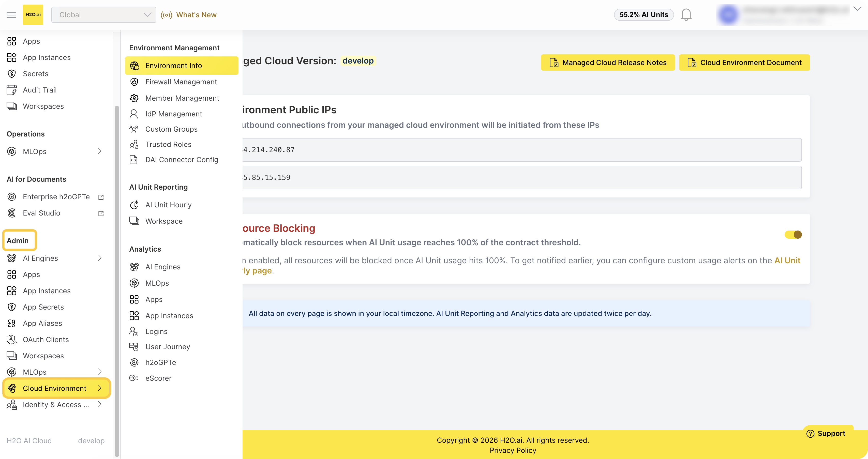Click the 55.2% AI Units badge
This screenshot has height=459, width=868.
point(643,15)
